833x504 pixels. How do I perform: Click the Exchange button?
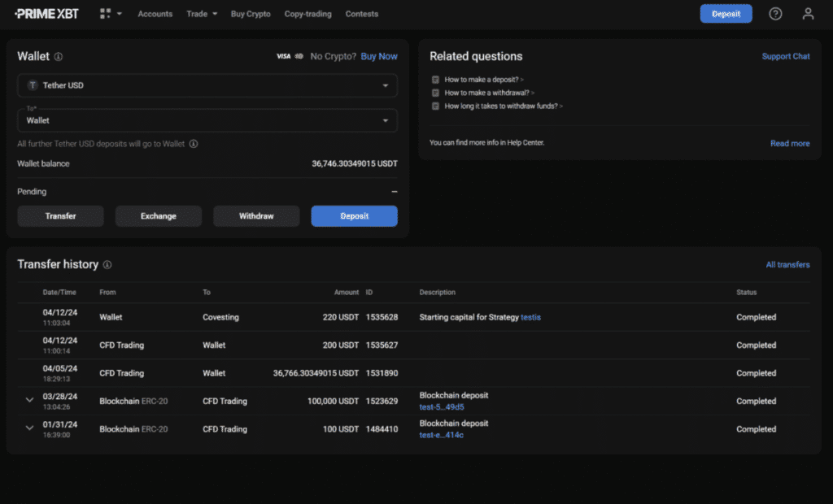coord(159,216)
